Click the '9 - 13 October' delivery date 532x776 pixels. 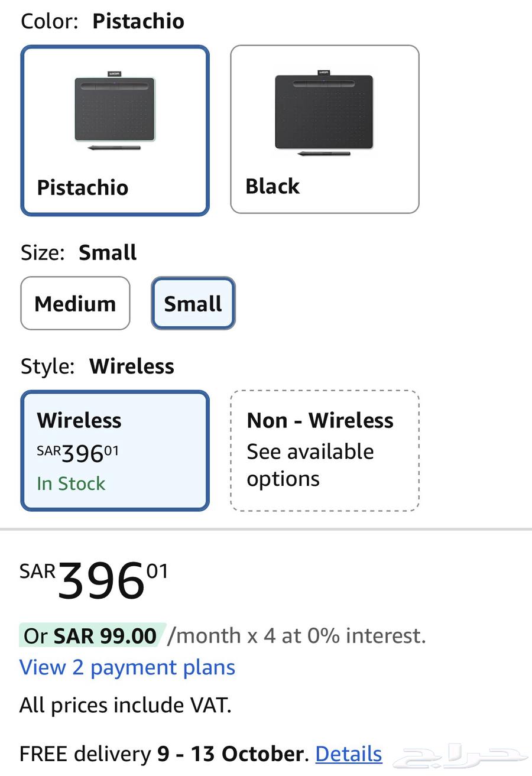pyautogui.click(x=231, y=754)
